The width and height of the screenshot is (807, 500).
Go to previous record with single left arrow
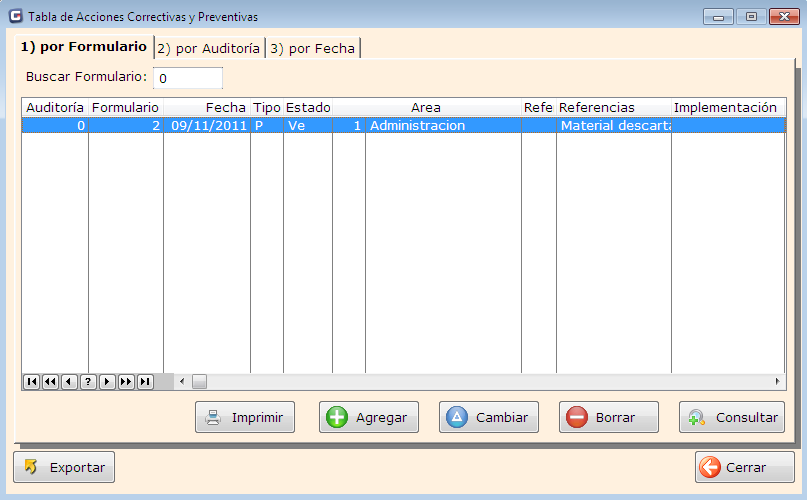point(69,382)
